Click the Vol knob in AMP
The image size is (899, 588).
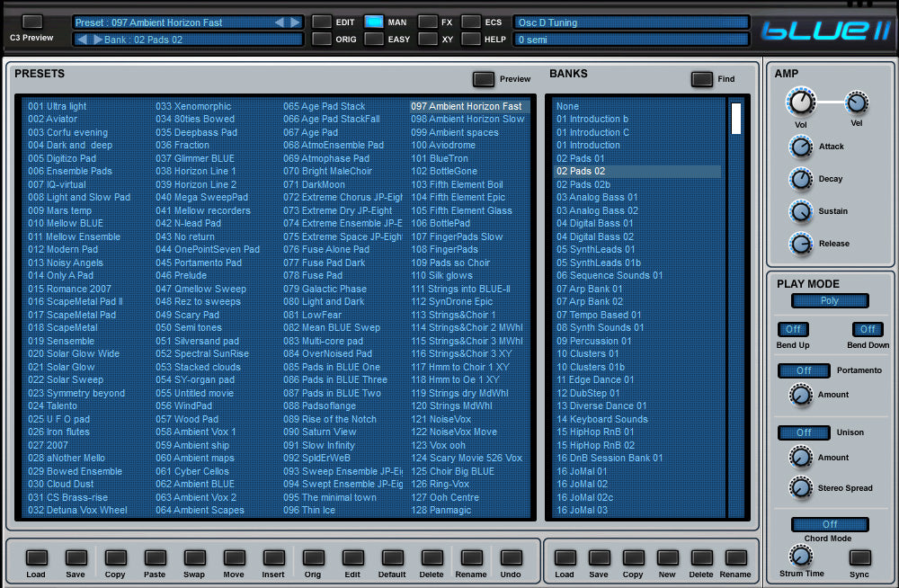800,102
